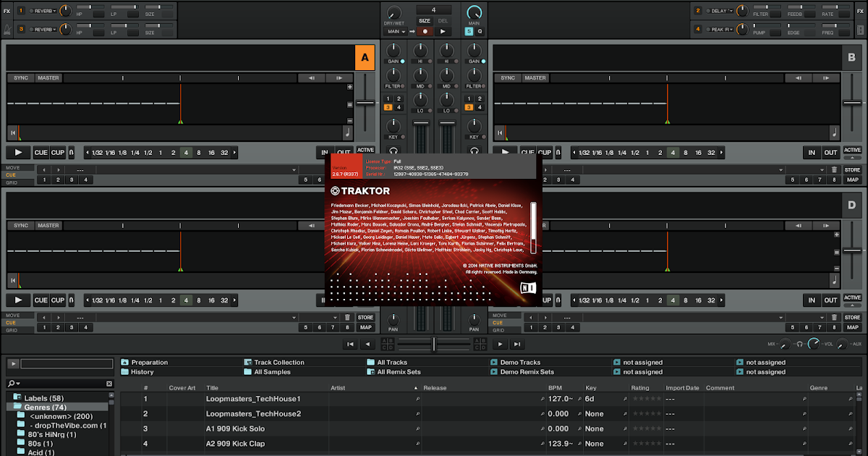Toggle the S snap button in Main section
The height and width of the screenshot is (456, 868).
click(469, 31)
